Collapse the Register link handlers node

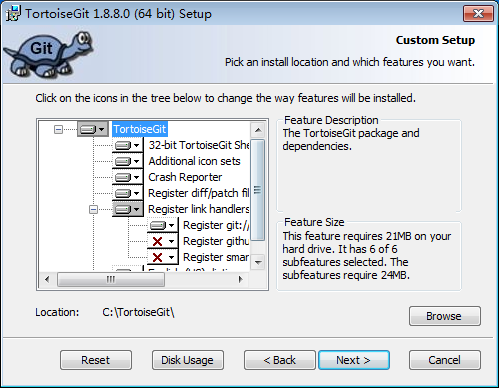point(93,210)
